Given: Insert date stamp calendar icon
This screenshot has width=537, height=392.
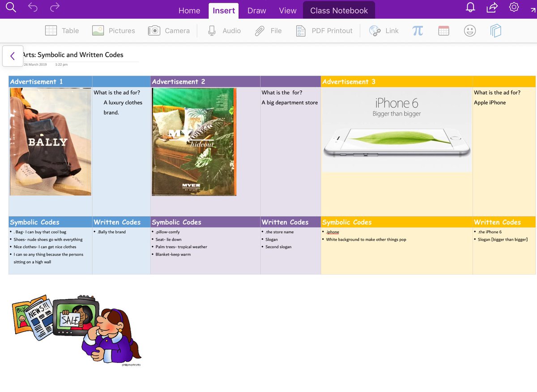Looking at the screenshot, I should [443, 30].
